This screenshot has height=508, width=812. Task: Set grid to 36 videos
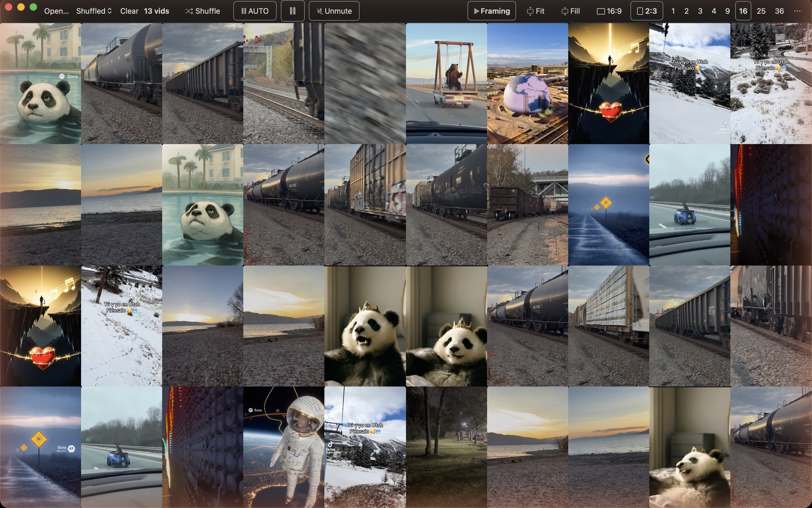tap(780, 11)
